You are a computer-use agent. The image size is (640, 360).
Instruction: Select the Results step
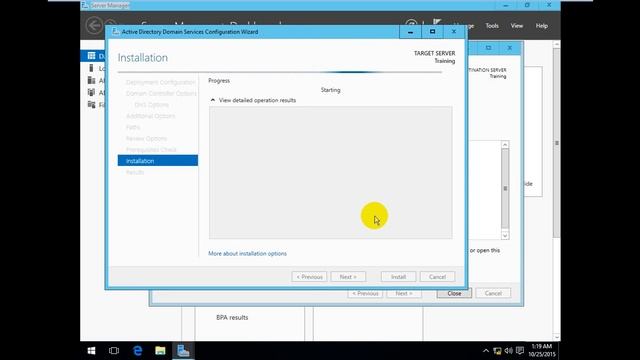135,172
